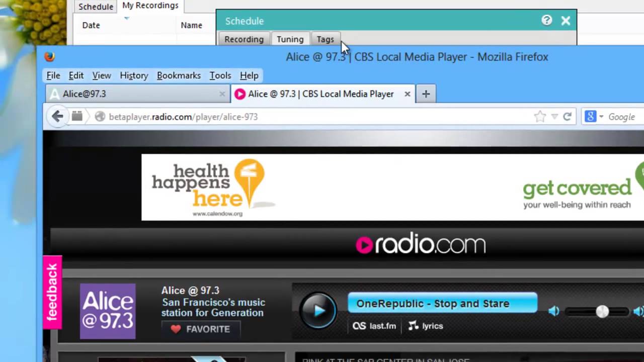Bookmark this page with the star icon
Viewport: 644px width, 362px height.
coord(540,117)
